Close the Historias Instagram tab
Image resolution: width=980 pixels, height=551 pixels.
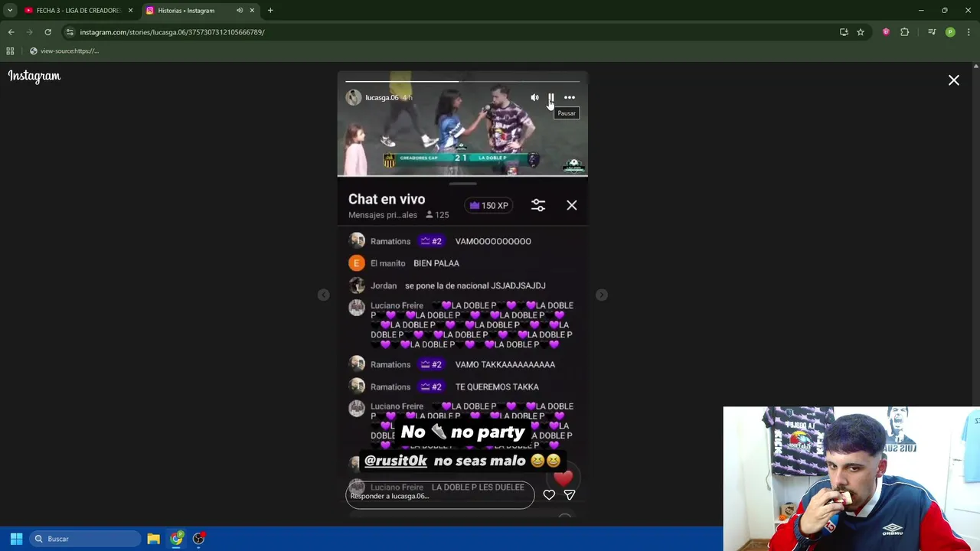click(252, 11)
